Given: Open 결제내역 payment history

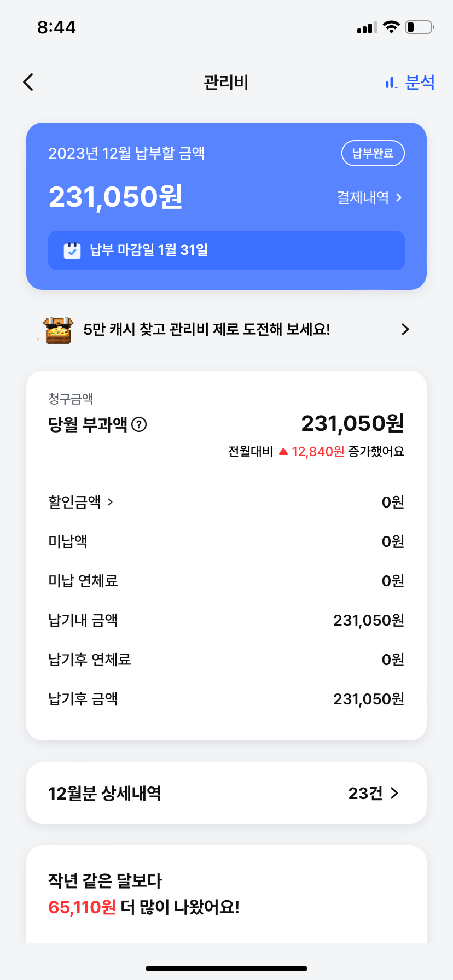Looking at the screenshot, I should pyautogui.click(x=369, y=197).
